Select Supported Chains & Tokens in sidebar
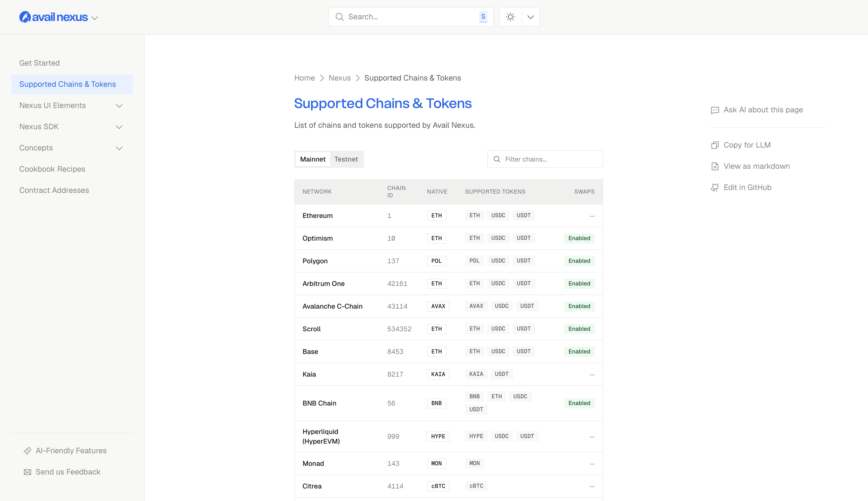 pos(72,84)
